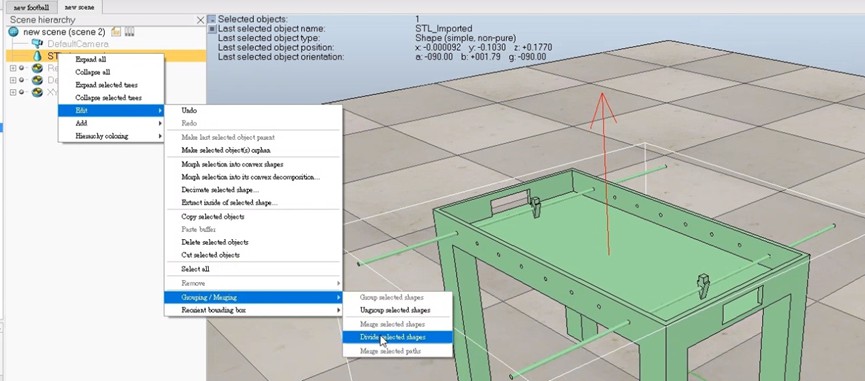Viewport: 865px width, 381px height.
Task: Select the DefaultCamera camera icon
Action: tap(37, 44)
